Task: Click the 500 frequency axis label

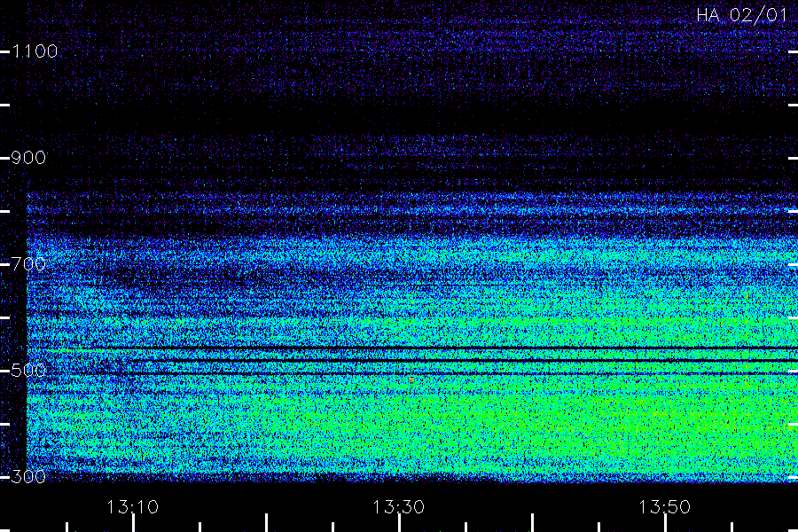Action: tap(28, 370)
